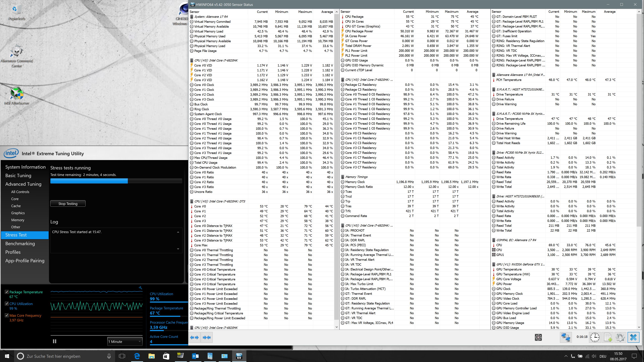Open HWiNFO sensor settings gear
The width and height of the screenshot is (644, 362).
click(x=620, y=338)
